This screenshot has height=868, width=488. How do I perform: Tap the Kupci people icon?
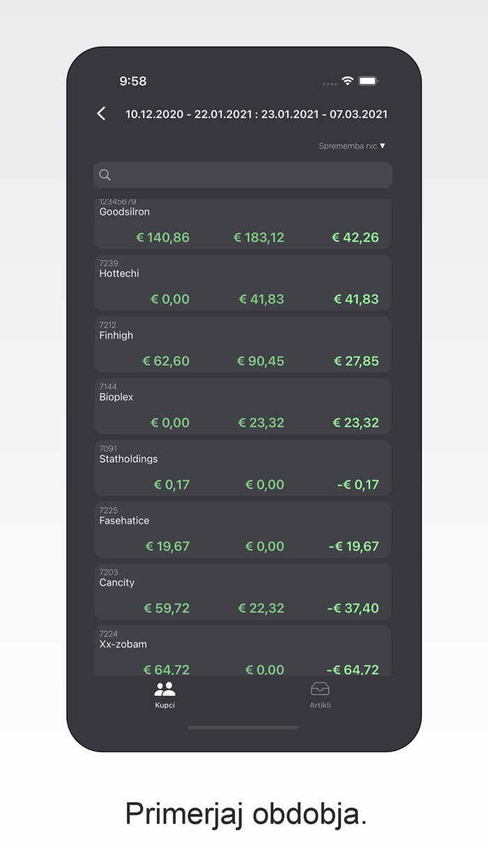[x=165, y=689]
